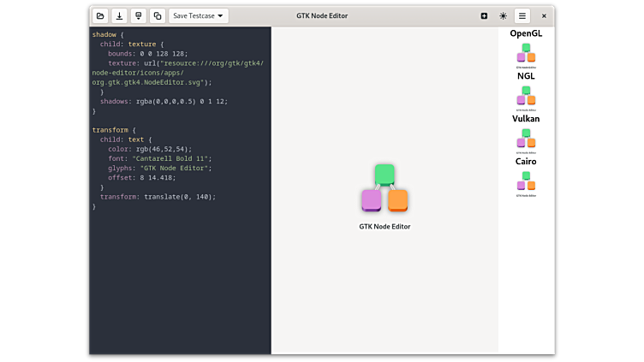Click the orange node in the preview
Screen dimensions: 644x362
(397, 200)
